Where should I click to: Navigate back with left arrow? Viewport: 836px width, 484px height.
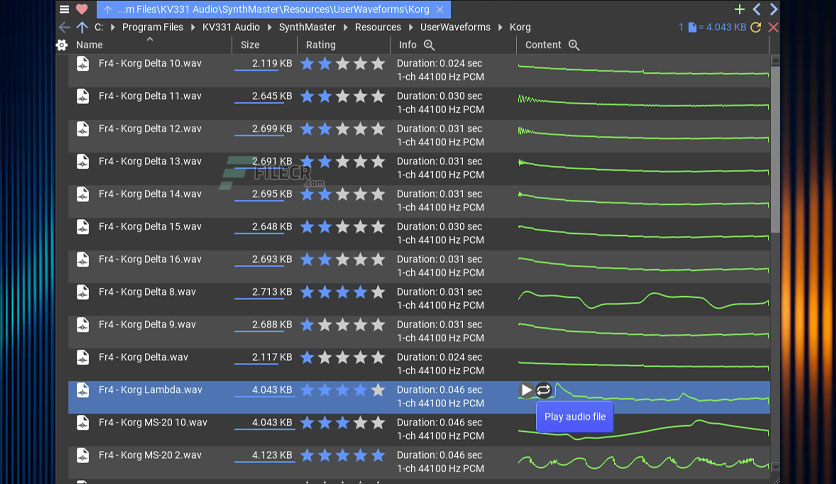pos(65,27)
